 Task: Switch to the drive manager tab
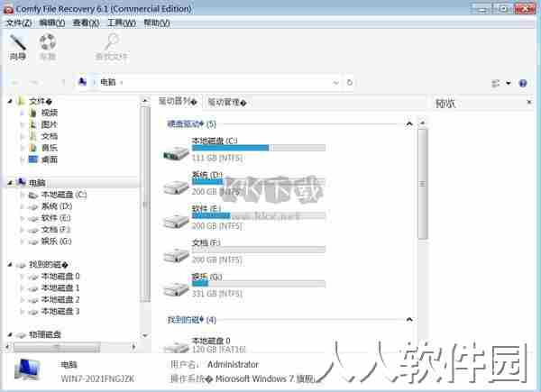point(226,103)
